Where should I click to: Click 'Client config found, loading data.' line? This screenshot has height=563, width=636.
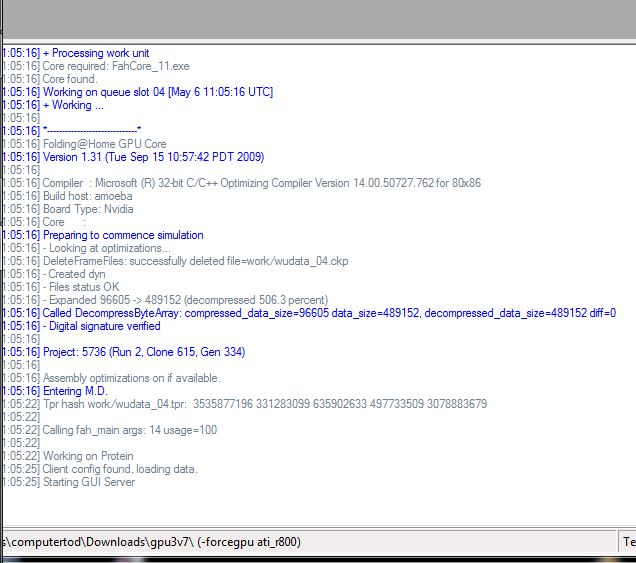pos(100,468)
